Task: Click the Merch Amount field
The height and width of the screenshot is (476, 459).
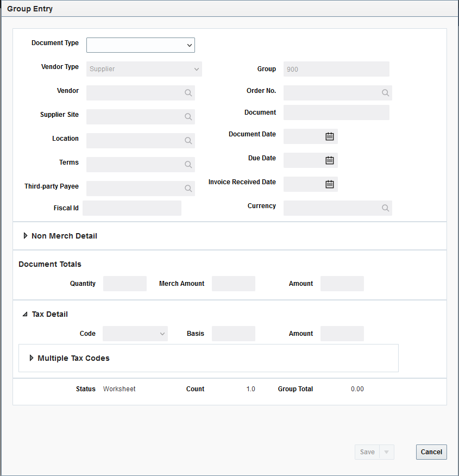Action: [x=234, y=284]
